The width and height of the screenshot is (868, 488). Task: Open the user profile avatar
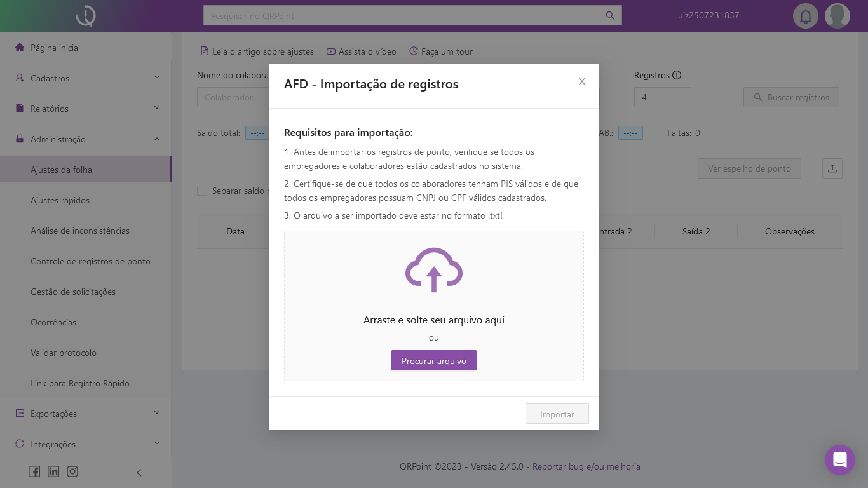coord(837,16)
